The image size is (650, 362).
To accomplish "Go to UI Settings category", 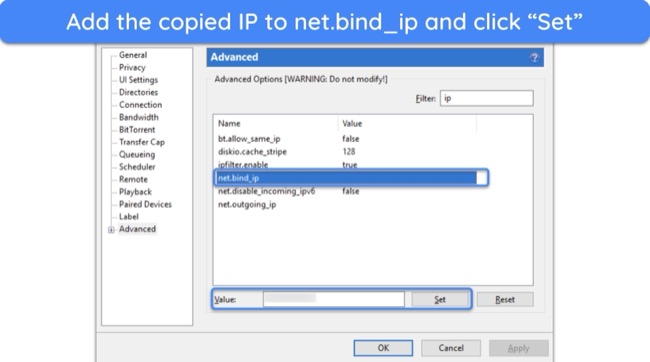I will [x=138, y=80].
